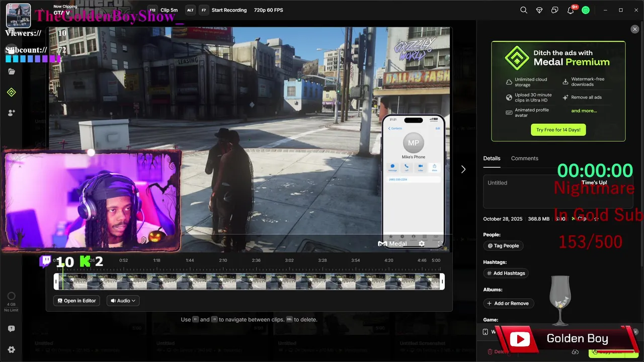Click the 4:20 mark on timeline ruler
This screenshot has width=644, height=362.
coord(389,260)
